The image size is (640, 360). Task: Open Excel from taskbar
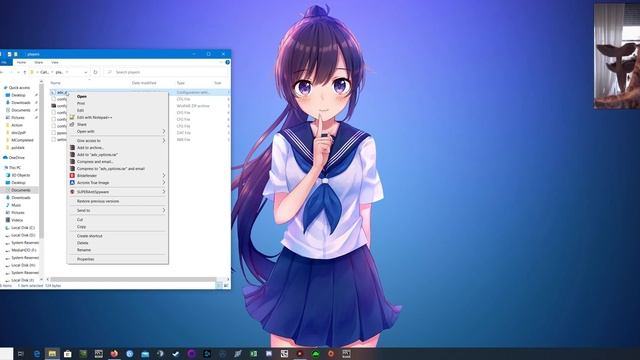pos(253,354)
